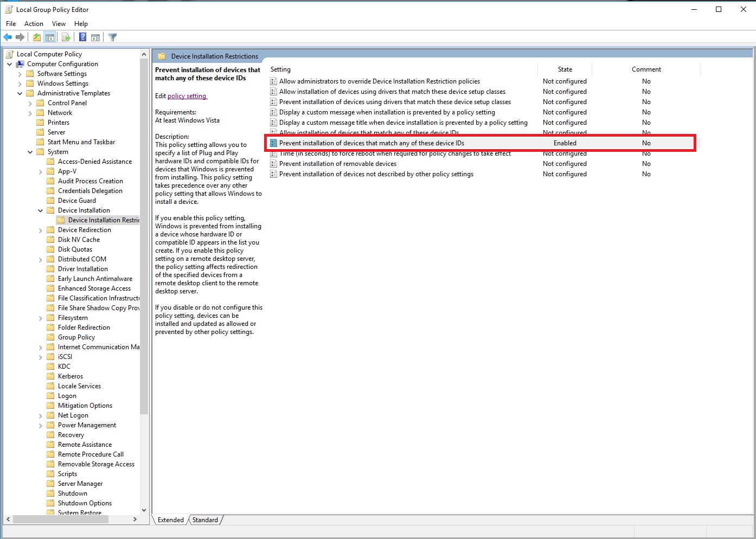Viewport: 756px width, 539px height.
Task: Open the File menu
Action: pos(11,24)
